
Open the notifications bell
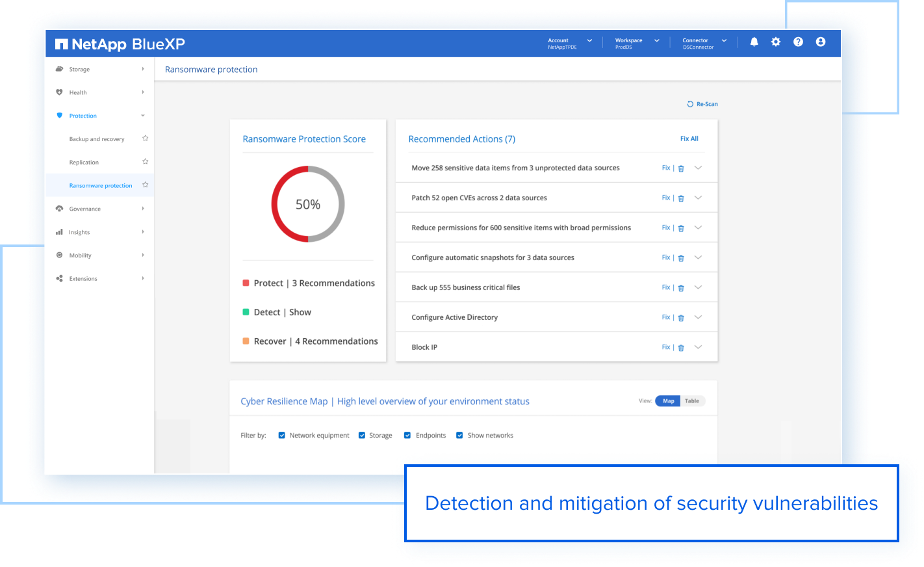(x=754, y=41)
